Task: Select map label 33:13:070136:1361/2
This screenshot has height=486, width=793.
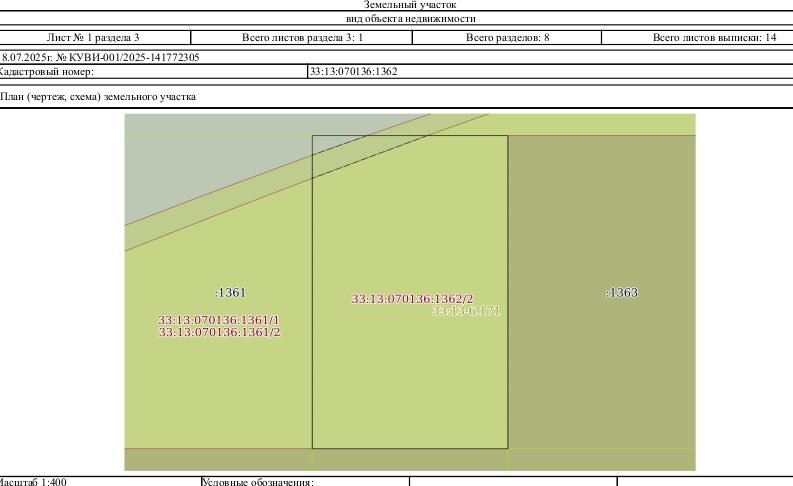Action: 219,332
